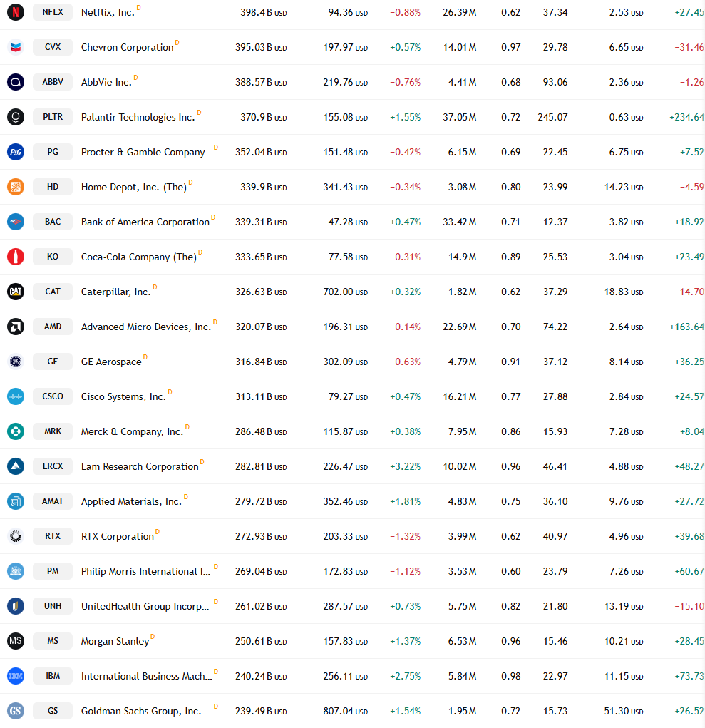The width and height of the screenshot is (705, 728).
Task: Open Procter & Gamble Company link
Action: pos(147,153)
